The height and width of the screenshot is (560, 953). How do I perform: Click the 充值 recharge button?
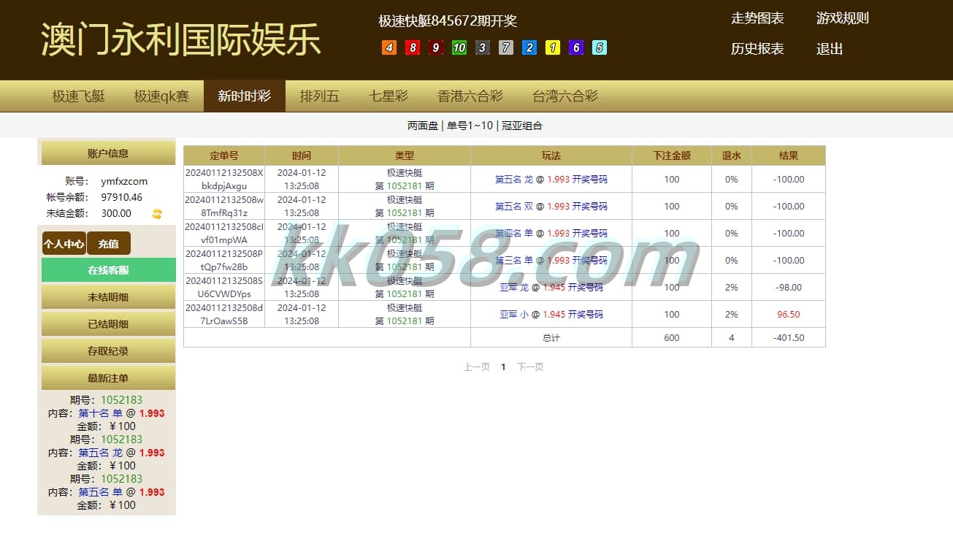(109, 244)
